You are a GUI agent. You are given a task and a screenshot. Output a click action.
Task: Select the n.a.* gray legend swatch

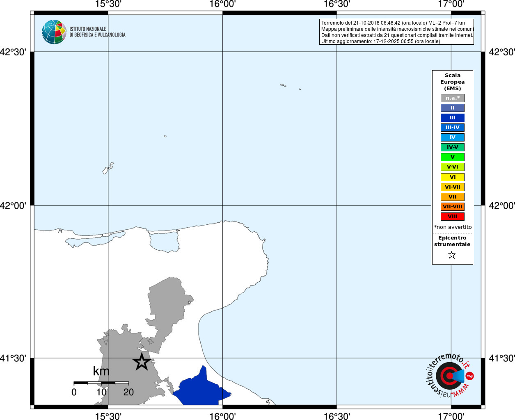pyautogui.click(x=452, y=98)
